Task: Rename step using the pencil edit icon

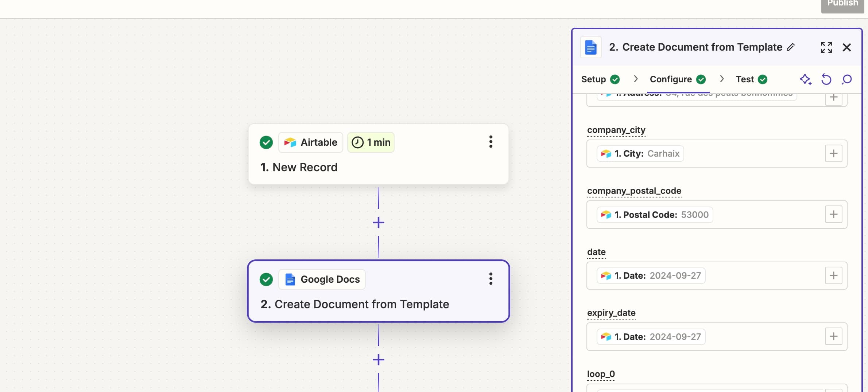Action: pyautogui.click(x=791, y=47)
